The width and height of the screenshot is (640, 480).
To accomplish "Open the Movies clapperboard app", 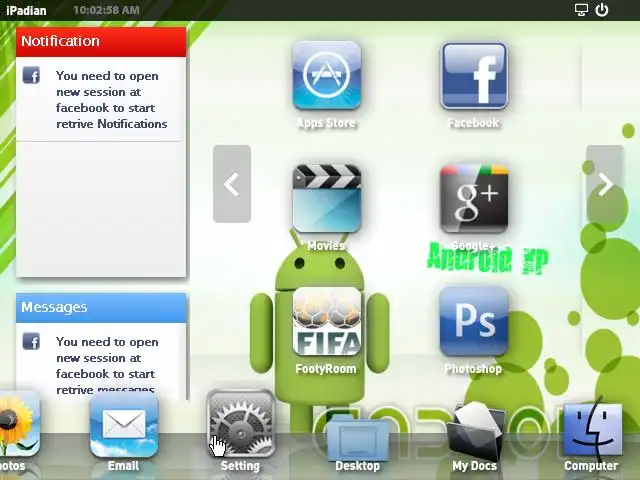I will (327, 198).
